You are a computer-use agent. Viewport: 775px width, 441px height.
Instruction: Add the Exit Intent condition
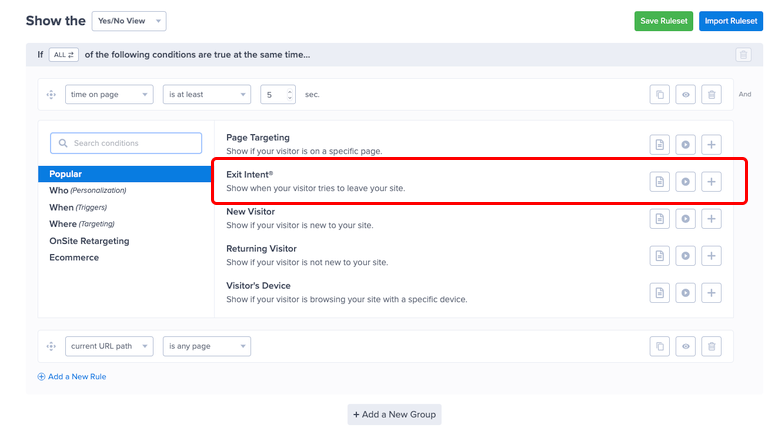point(711,181)
